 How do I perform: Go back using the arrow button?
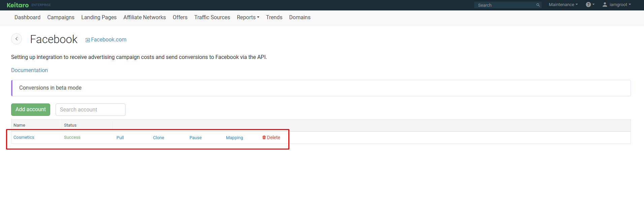coord(17,39)
